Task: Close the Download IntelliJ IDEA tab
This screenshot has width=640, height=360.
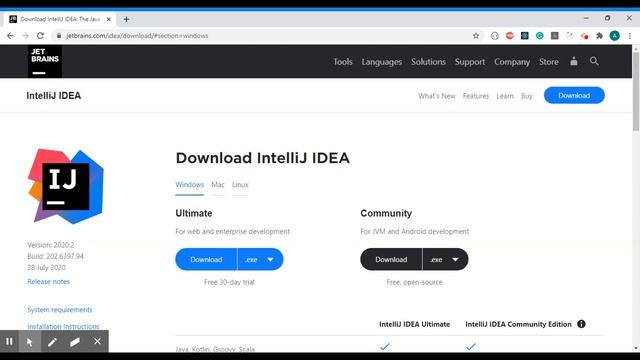Action: click(x=109, y=19)
